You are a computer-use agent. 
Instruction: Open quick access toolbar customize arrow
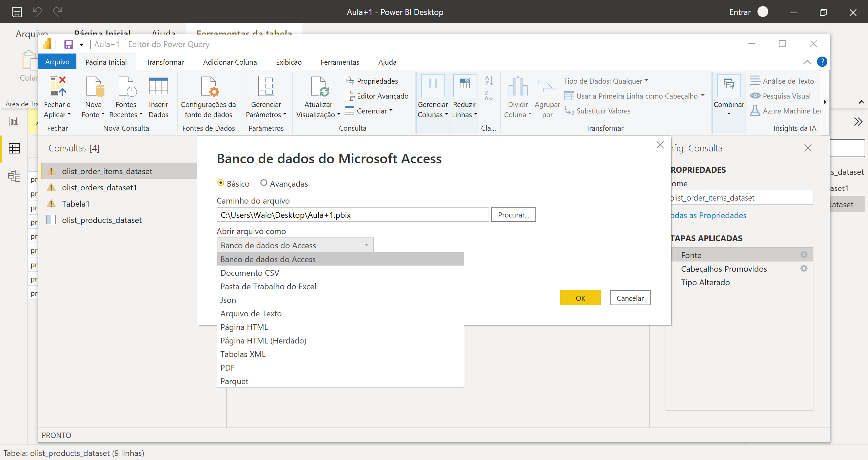tap(81, 44)
